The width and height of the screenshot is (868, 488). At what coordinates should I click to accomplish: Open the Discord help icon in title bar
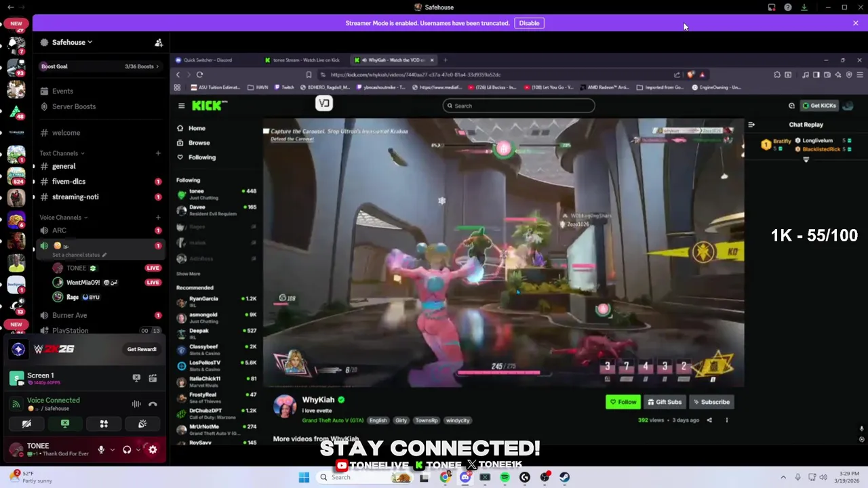pos(788,7)
